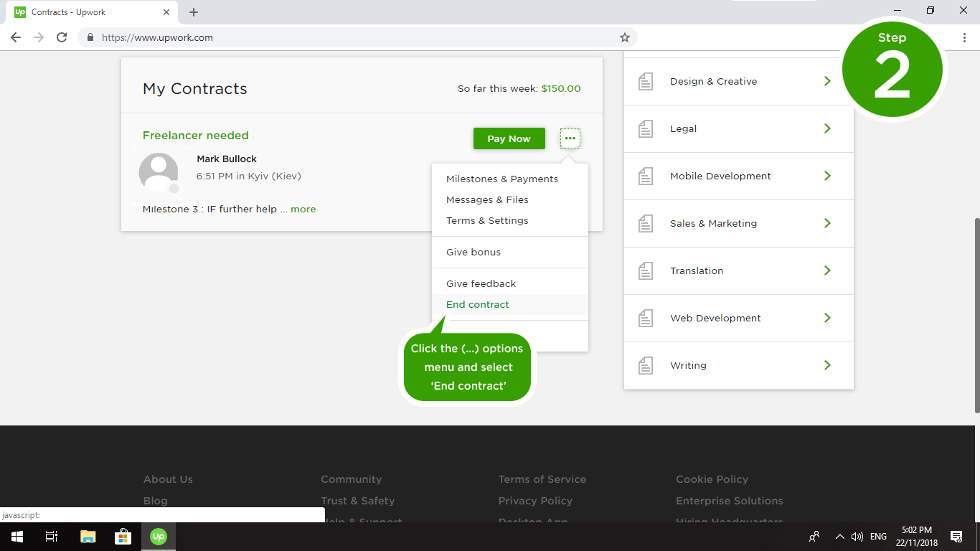Open the Blog footer link
Screen dimensions: 980x551
tap(156, 501)
